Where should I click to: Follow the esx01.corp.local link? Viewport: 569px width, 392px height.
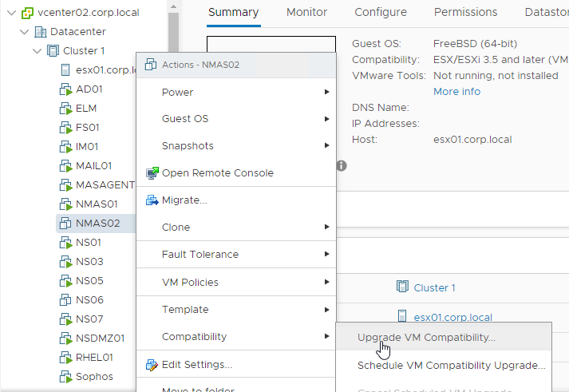click(452, 318)
